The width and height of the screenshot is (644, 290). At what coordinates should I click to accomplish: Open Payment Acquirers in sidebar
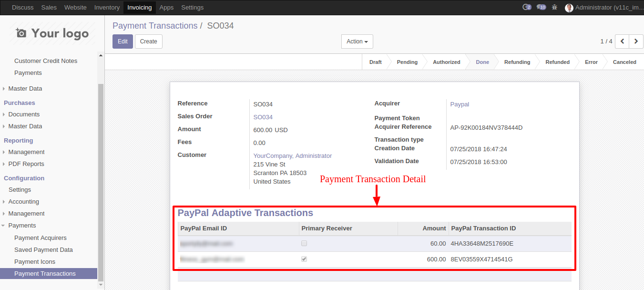click(41, 238)
